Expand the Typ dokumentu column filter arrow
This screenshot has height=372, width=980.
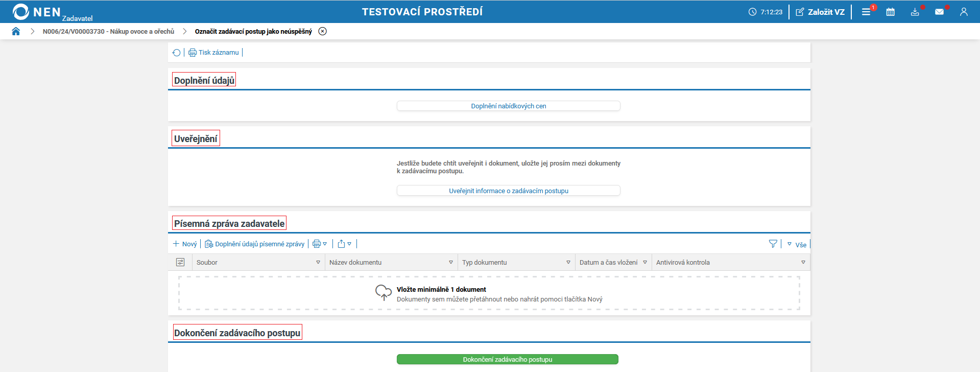(x=568, y=262)
